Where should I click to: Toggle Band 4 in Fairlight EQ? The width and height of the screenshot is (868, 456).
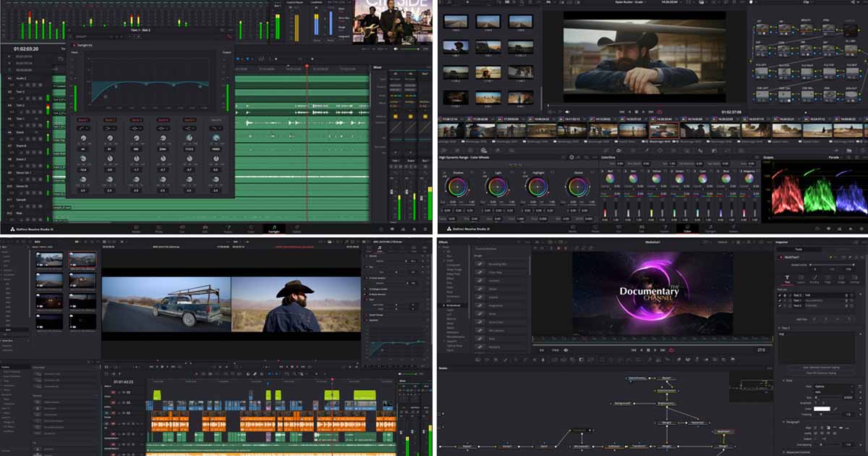(x=163, y=120)
